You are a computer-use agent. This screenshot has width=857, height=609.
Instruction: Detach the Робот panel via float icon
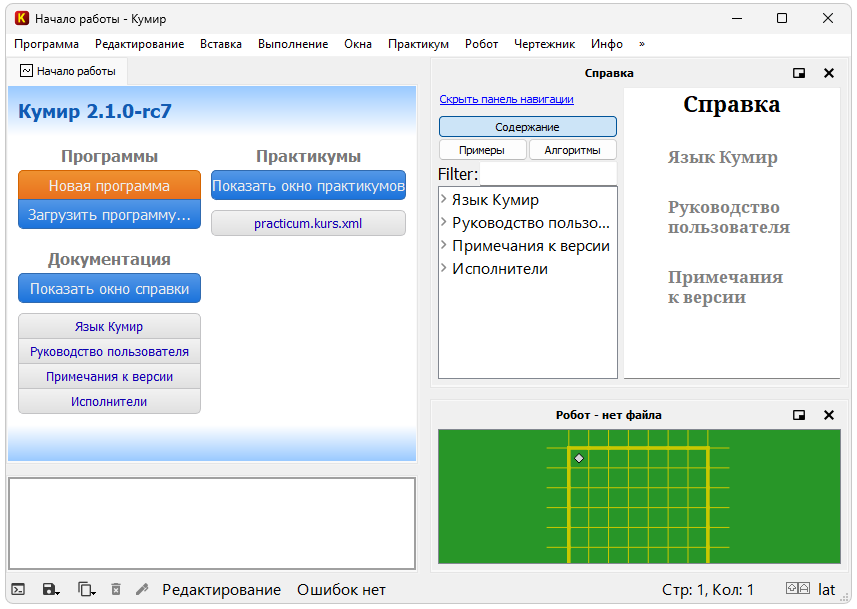pyautogui.click(x=799, y=415)
